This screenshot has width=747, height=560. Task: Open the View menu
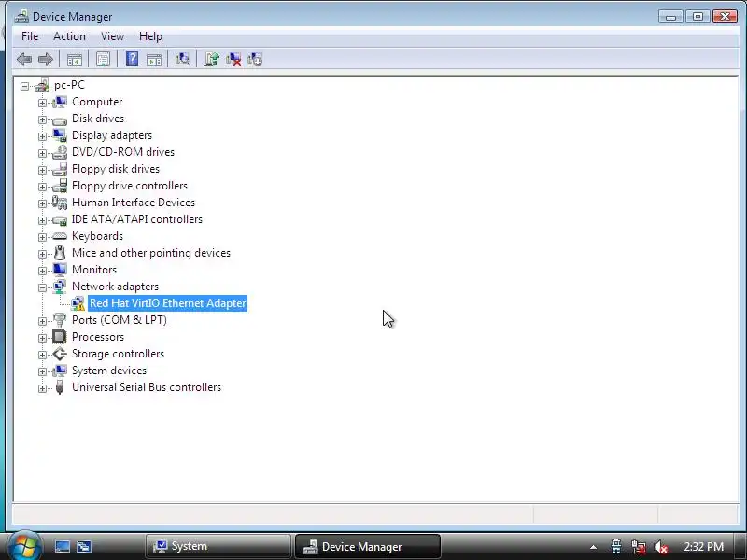pos(112,36)
